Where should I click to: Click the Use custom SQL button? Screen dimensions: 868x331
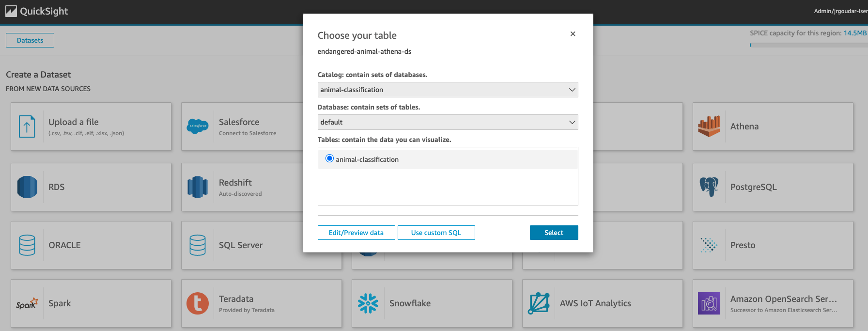click(x=436, y=233)
